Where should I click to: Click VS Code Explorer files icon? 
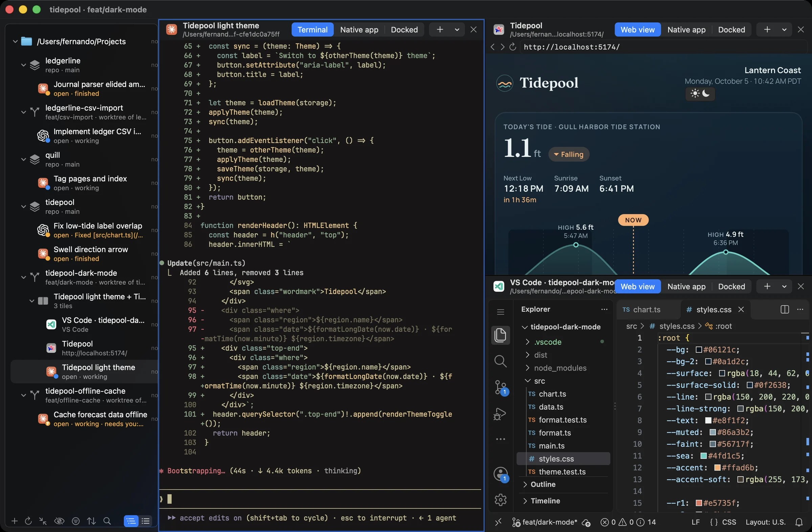[x=500, y=335]
